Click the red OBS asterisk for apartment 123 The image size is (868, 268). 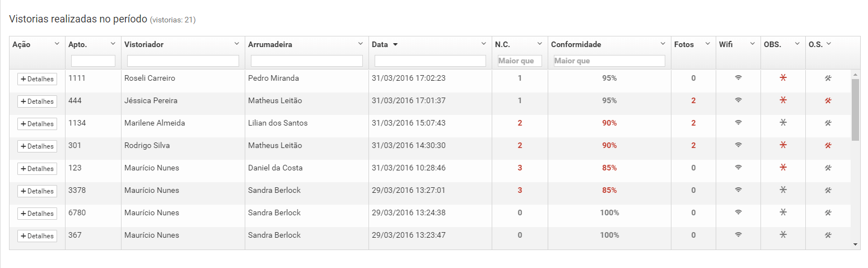[783, 168]
